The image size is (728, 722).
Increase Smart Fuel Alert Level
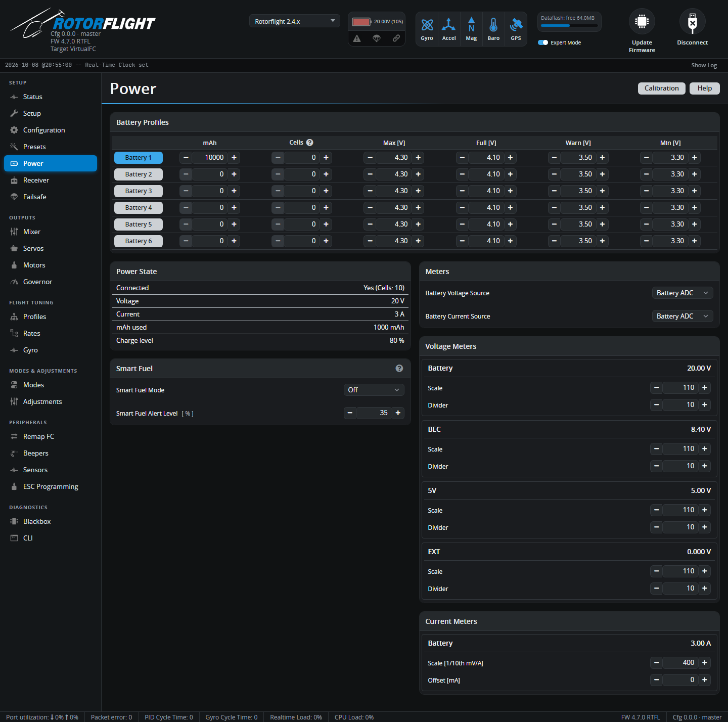coord(398,413)
